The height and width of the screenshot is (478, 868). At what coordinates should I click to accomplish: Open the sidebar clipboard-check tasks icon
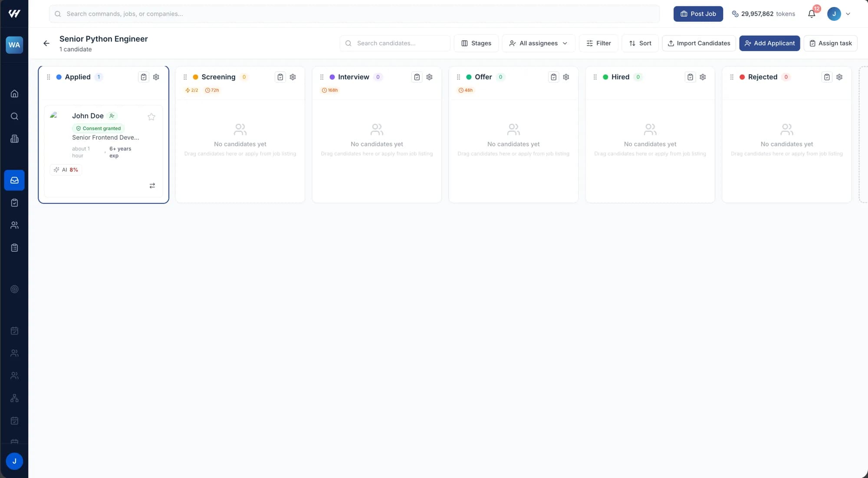pos(14,203)
